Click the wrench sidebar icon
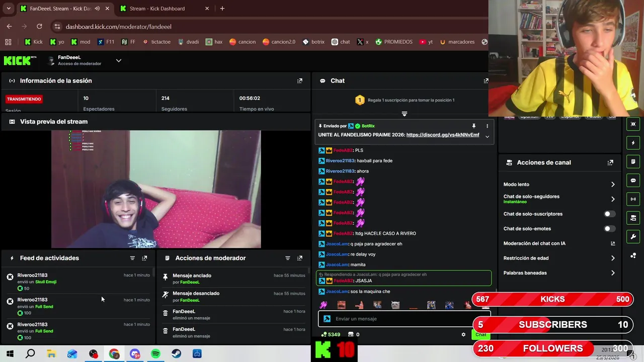 pos(633,237)
